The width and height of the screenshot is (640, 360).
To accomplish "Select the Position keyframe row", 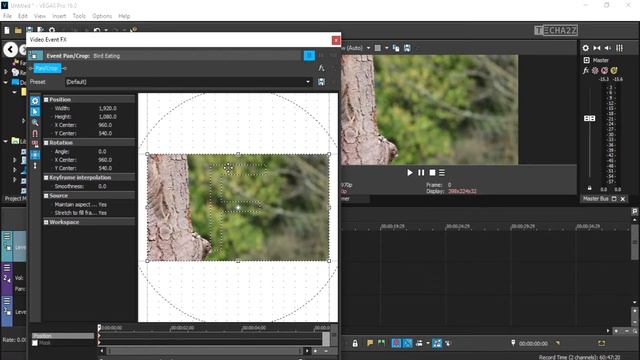I will 63,336.
